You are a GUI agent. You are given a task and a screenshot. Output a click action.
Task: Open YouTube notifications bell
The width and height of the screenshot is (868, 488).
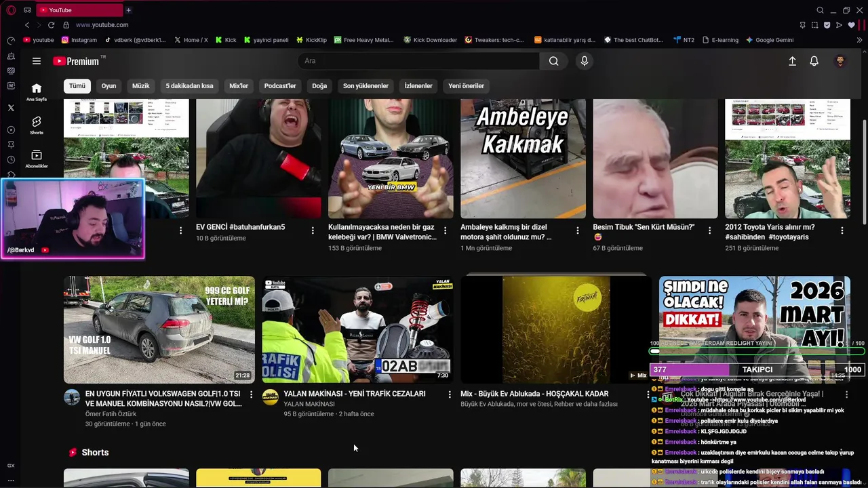pyautogui.click(x=814, y=61)
